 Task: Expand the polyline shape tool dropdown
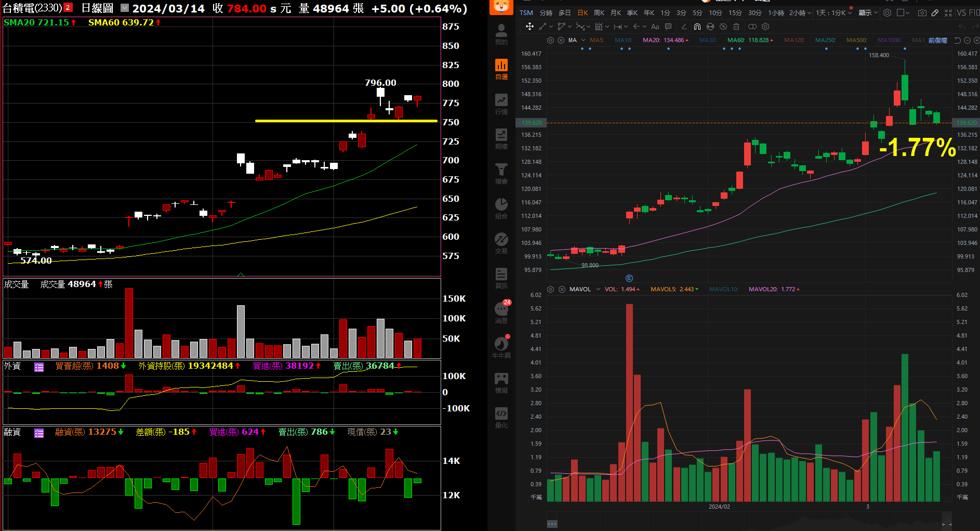tap(570, 27)
